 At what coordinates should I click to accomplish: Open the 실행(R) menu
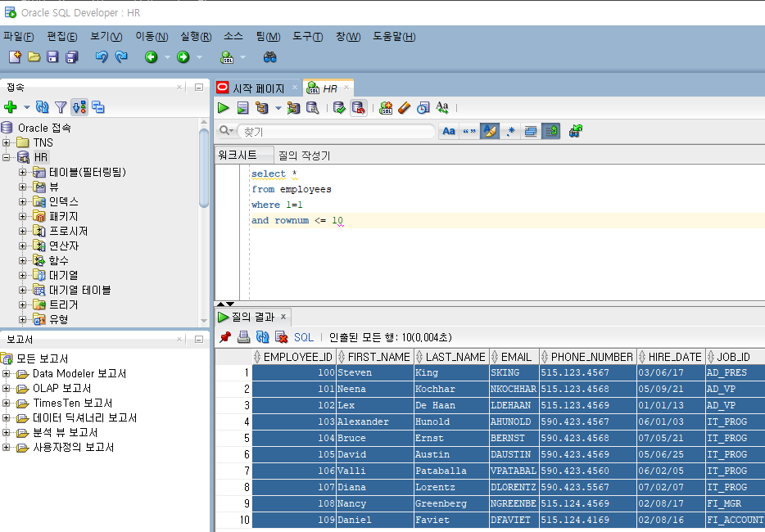coord(196,37)
